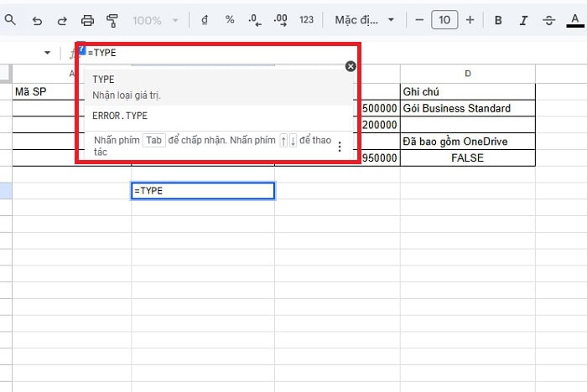Redo the last undone action

pos(61,20)
